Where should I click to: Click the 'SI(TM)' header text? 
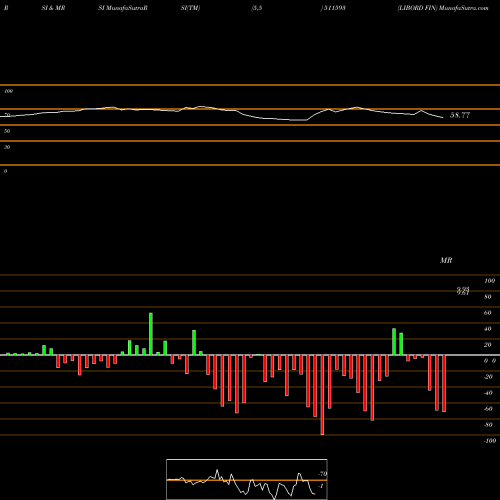190,8
